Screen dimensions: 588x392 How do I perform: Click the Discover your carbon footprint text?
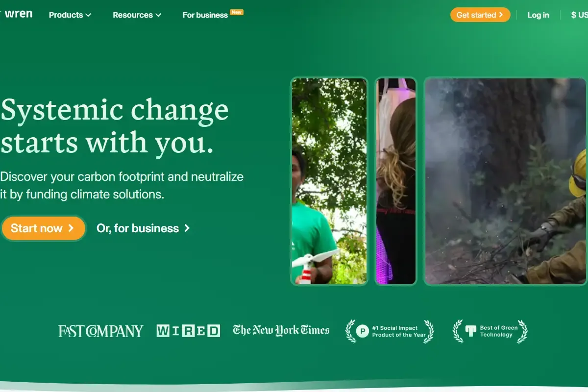122,185
